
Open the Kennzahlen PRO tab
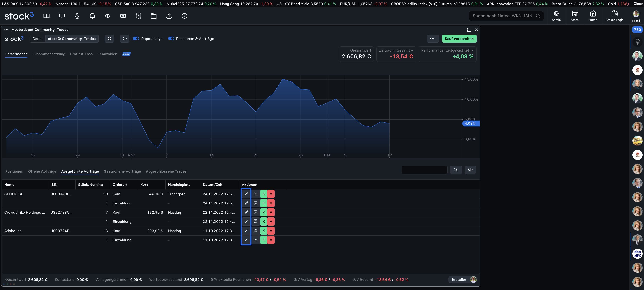point(114,54)
